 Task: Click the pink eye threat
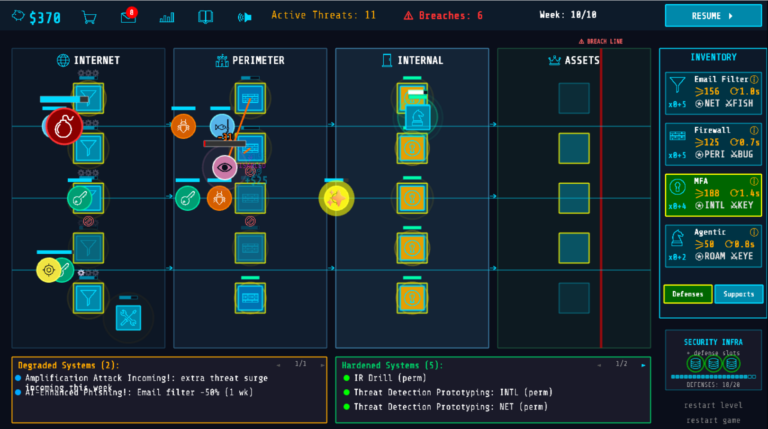224,167
